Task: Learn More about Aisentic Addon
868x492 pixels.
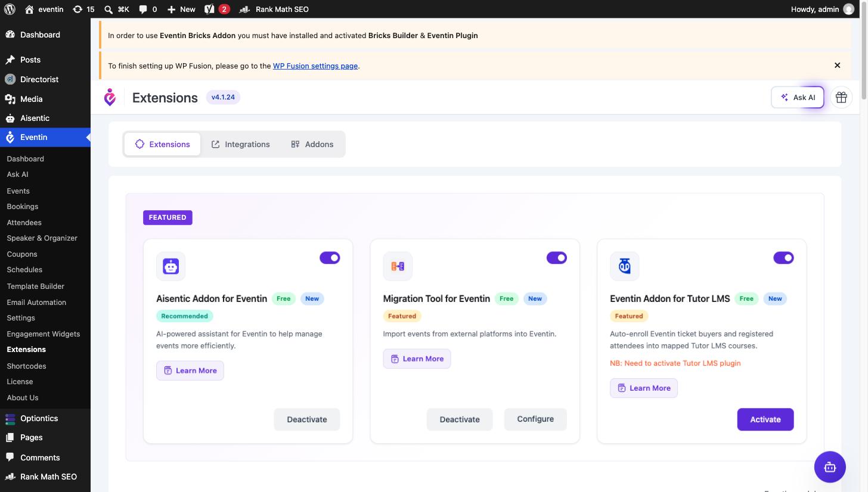Action: (x=190, y=370)
